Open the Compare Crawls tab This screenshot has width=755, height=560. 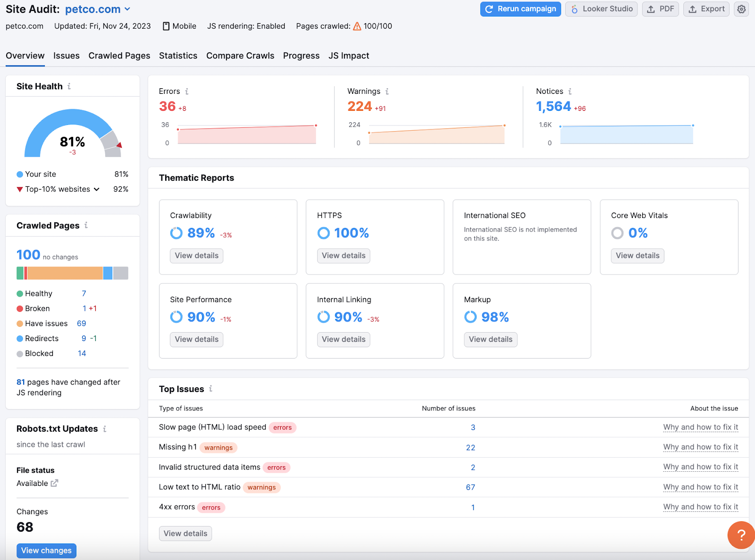click(240, 56)
